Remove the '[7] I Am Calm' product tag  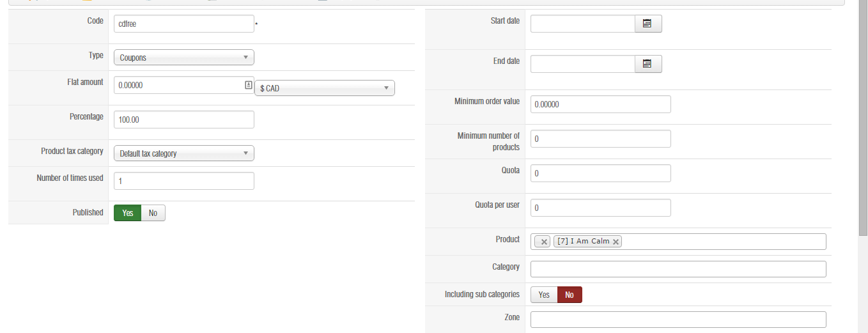(x=616, y=242)
